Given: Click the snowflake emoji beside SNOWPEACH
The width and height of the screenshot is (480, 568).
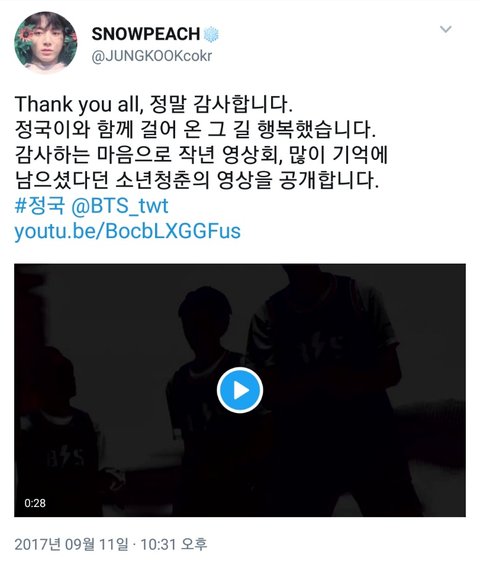Looking at the screenshot, I should [x=211, y=34].
